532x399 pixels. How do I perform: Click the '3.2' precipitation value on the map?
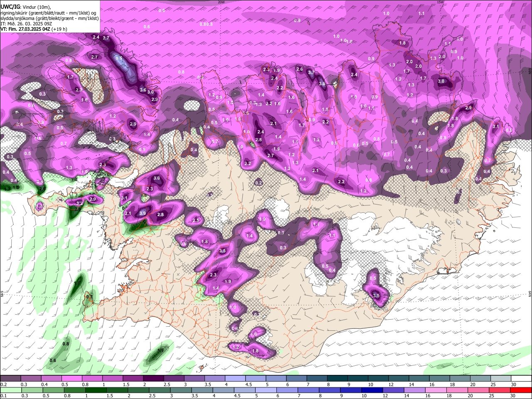click(79, 203)
